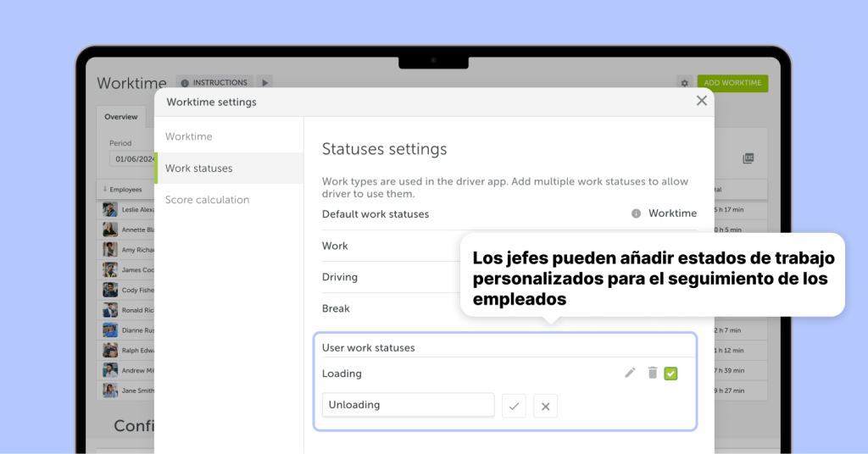Select employee row Amy Richa

point(126,250)
